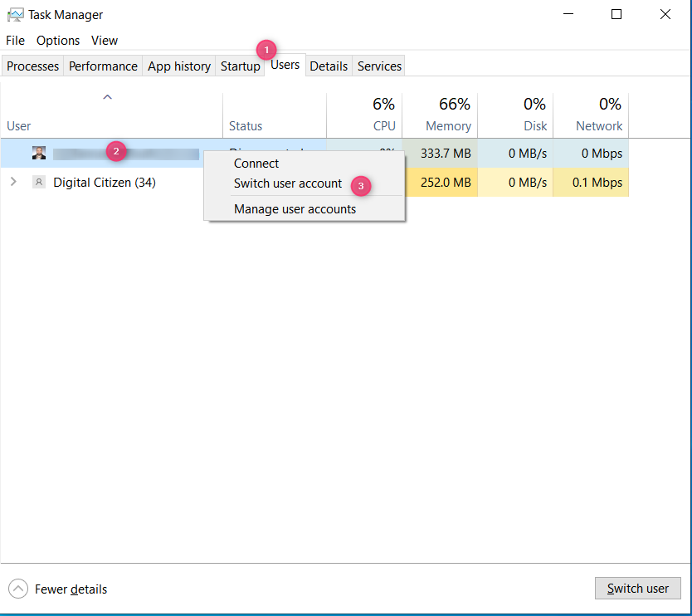692x616 pixels.
Task: Sort by the CPU column header
Action: coord(364,115)
